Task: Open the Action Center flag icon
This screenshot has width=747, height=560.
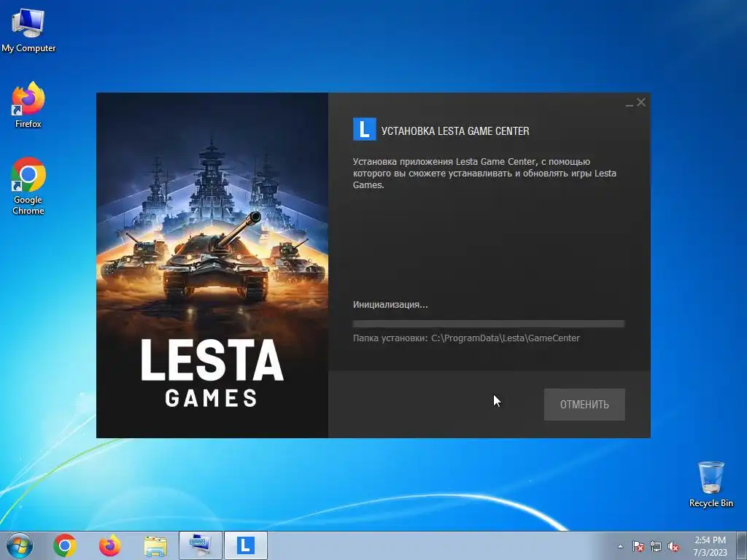Action: [x=638, y=546]
